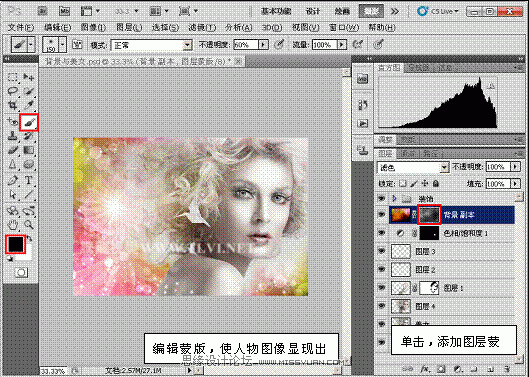Open the flow 100% slider arrow
The height and width of the screenshot is (377, 529).
click(x=342, y=45)
